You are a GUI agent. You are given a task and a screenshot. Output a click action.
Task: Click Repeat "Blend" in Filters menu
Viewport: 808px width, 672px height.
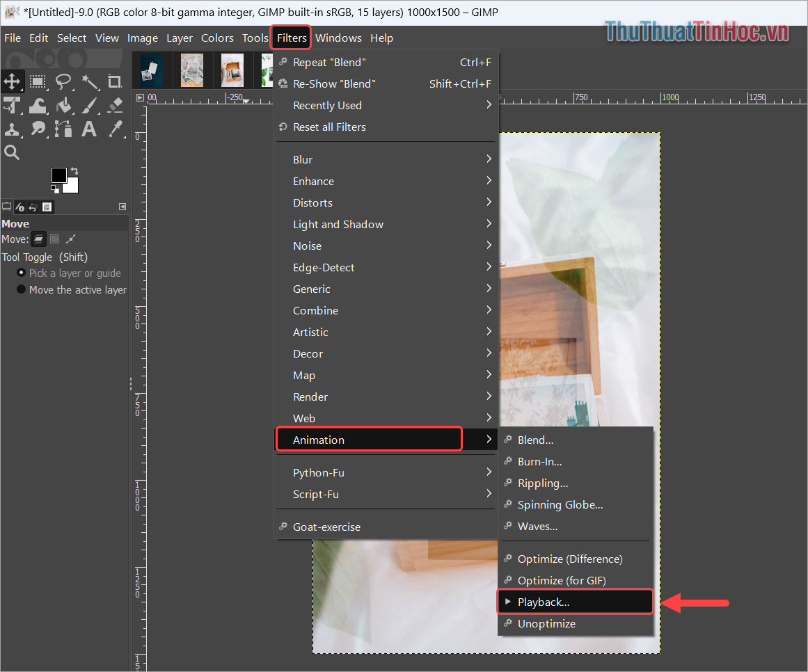[x=386, y=63]
